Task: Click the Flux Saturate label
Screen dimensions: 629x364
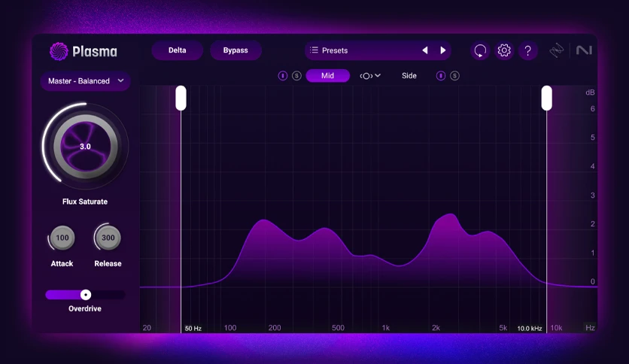Action: tap(85, 202)
